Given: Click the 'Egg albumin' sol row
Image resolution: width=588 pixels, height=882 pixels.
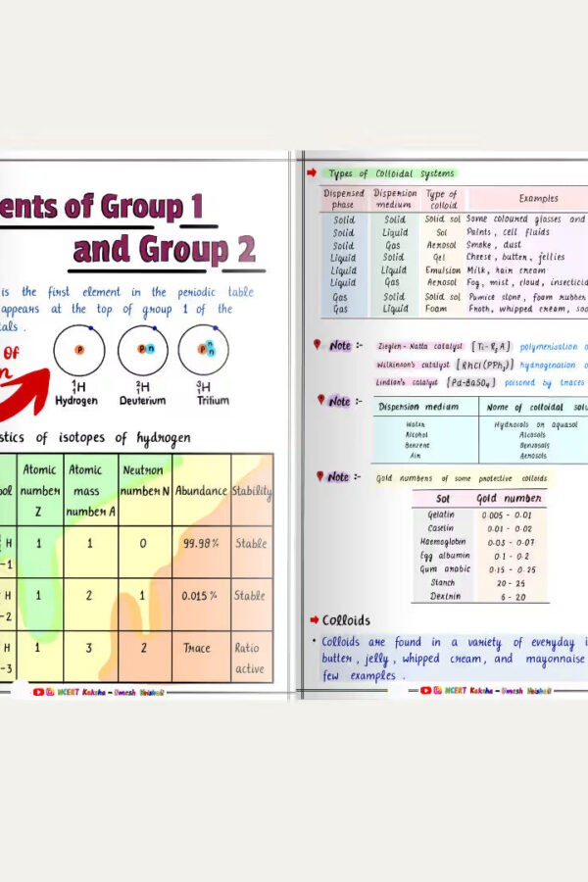Looking at the screenshot, I should [x=444, y=556].
